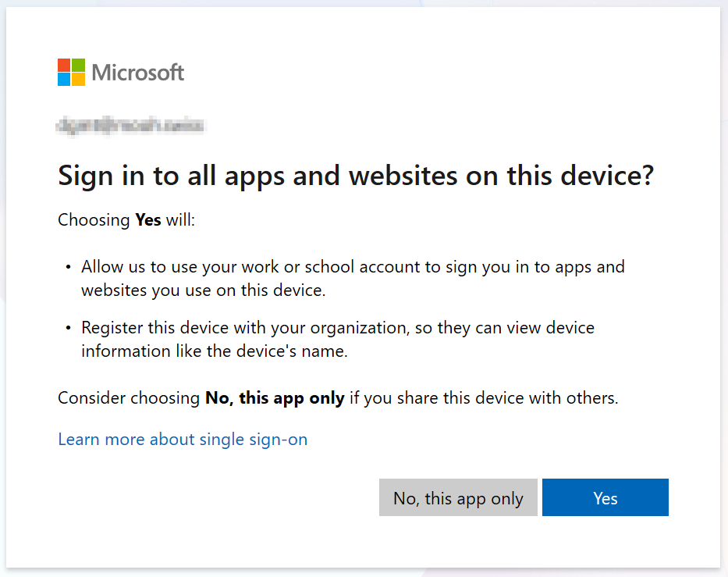Click the yellow square in the Microsoft logo
Image resolution: width=728 pixels, height=577 pixels.
(79, 80)
